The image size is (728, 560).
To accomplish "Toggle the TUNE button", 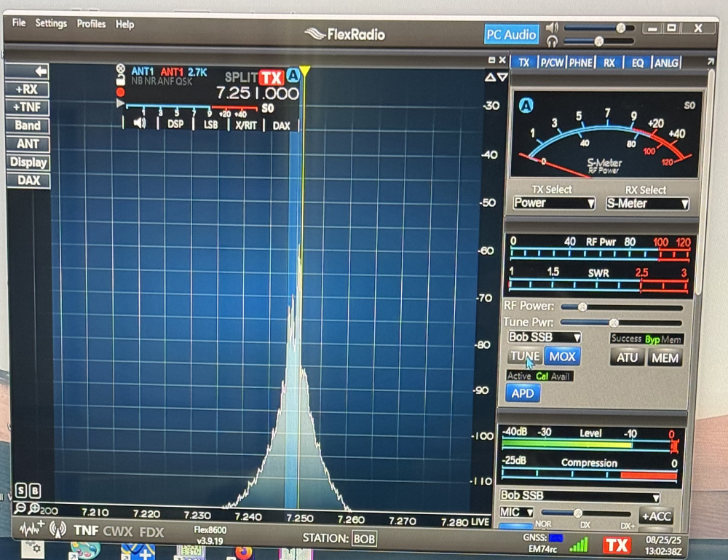I will pyautogui.click(x=525, y=357).
